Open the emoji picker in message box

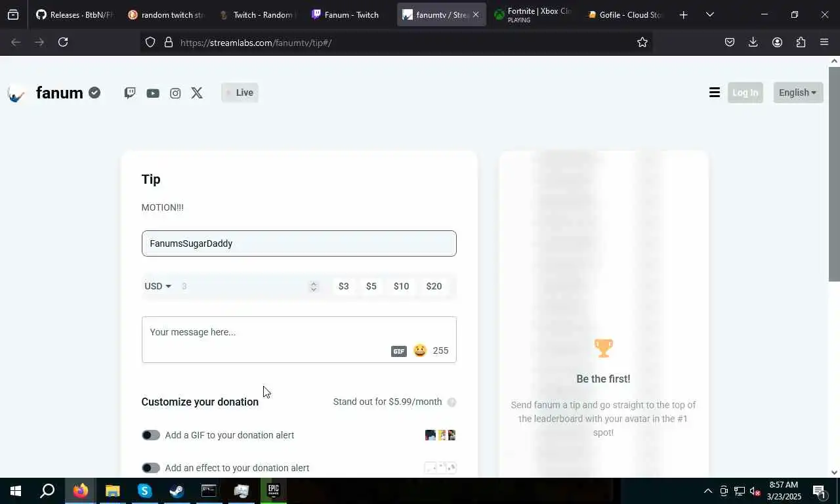point(420,350)
